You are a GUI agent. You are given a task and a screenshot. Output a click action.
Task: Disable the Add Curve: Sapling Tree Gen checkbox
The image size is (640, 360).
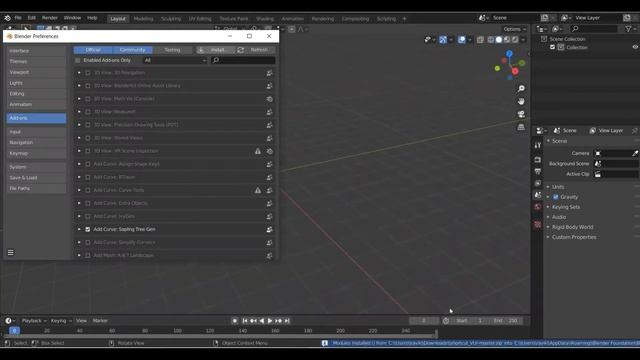click(88, 229)
